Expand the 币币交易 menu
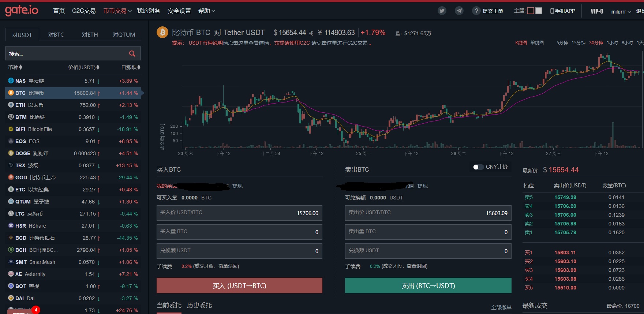644x314 pixels. coord(117,11)
